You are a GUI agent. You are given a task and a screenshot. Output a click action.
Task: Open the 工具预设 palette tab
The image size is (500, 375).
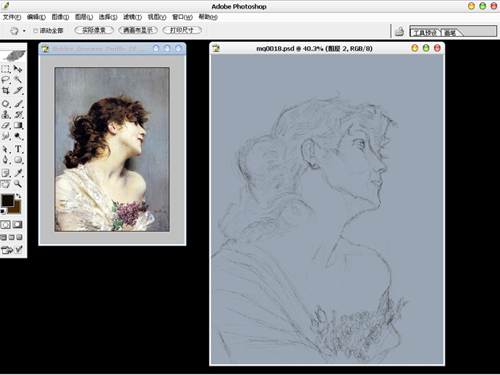pos(425,33)
